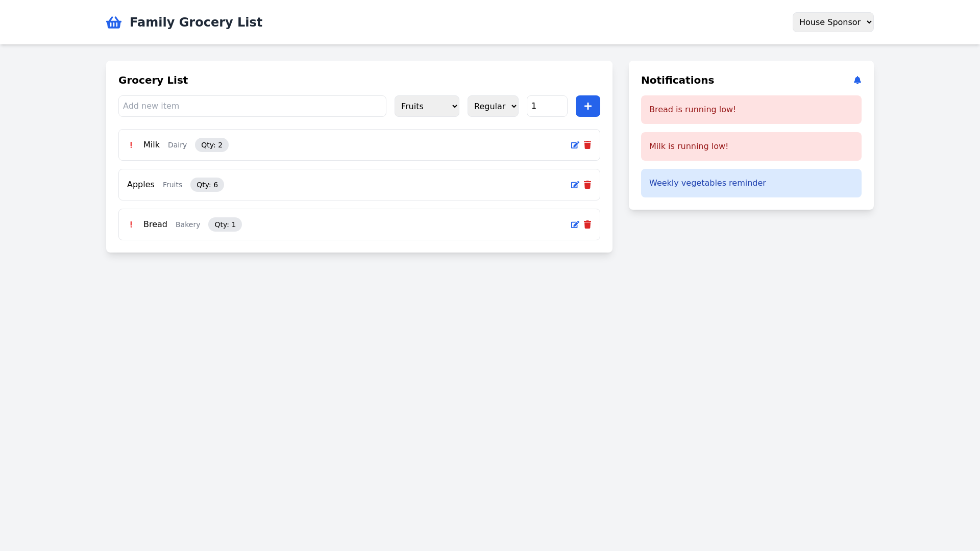Delete the Apples item
The image size is (980, 551).
click(587, 185)
